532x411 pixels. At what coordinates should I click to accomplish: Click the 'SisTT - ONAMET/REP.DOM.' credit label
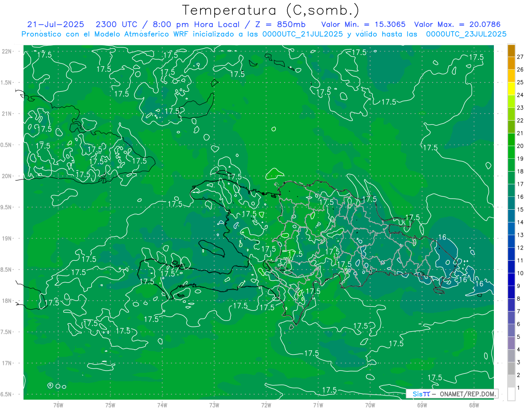(x=452, y=394)
